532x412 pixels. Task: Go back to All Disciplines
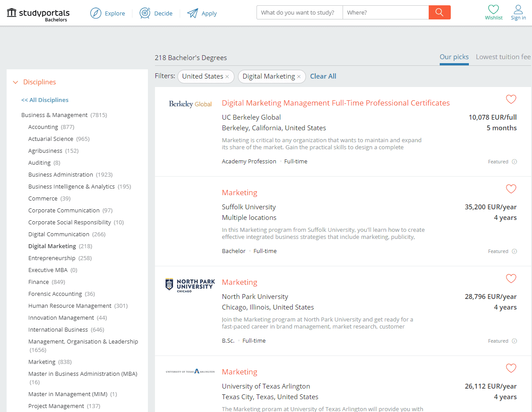click(x=45, y=100)
